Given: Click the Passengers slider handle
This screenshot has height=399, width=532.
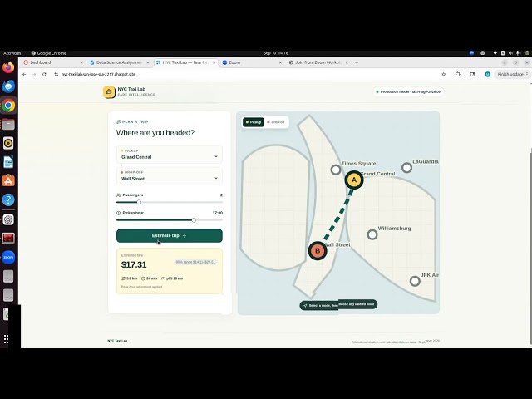Looking at the screenshot, I should point(139,202).
